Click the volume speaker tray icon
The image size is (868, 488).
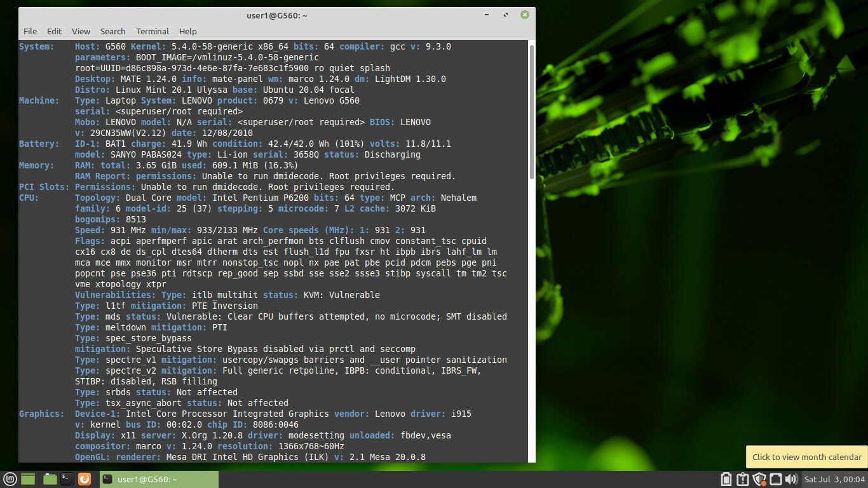coord(791,479)
